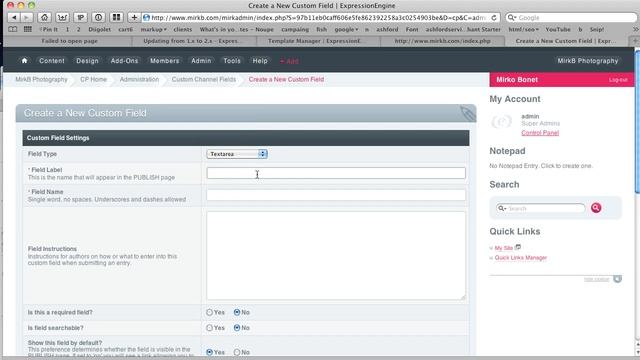Open the Pin It bookmark

tap(49, 29)
